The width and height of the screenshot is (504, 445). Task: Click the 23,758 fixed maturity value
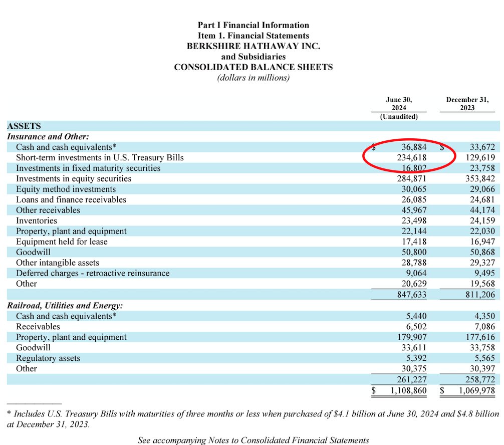(482, 168)
